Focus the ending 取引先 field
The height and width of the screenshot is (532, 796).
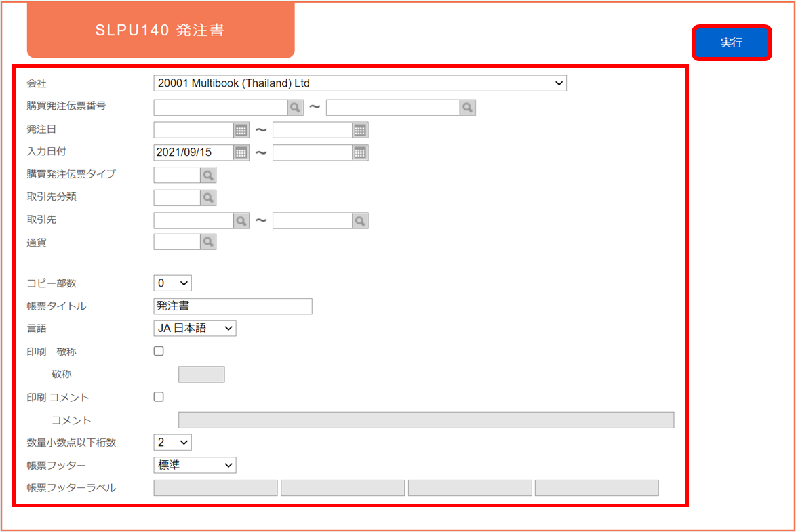pyautogui.click(x=313, y=221)
